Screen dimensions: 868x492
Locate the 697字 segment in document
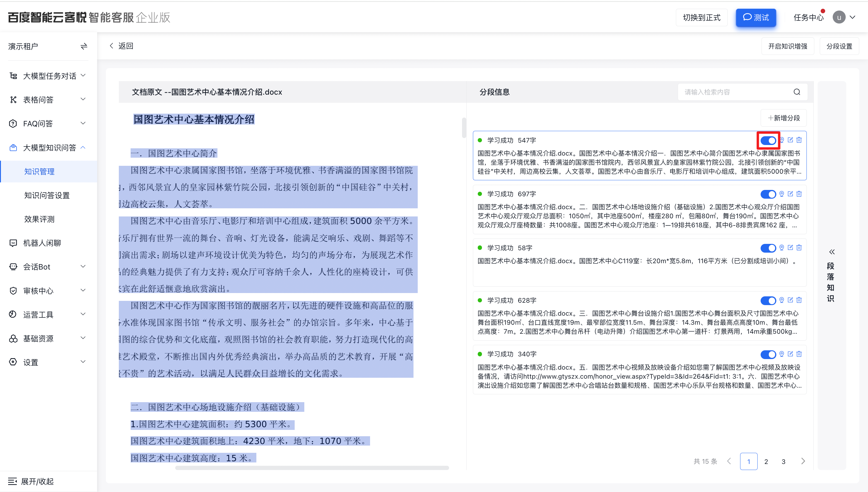(x=782, y=194)
